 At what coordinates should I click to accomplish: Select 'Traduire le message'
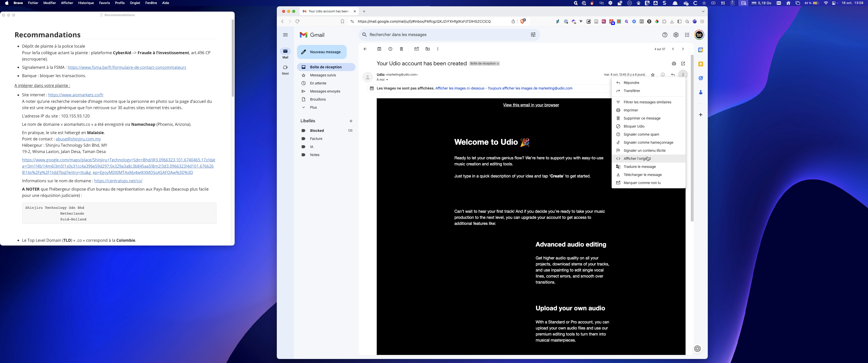pyautogui.click(x=648, y=167)
